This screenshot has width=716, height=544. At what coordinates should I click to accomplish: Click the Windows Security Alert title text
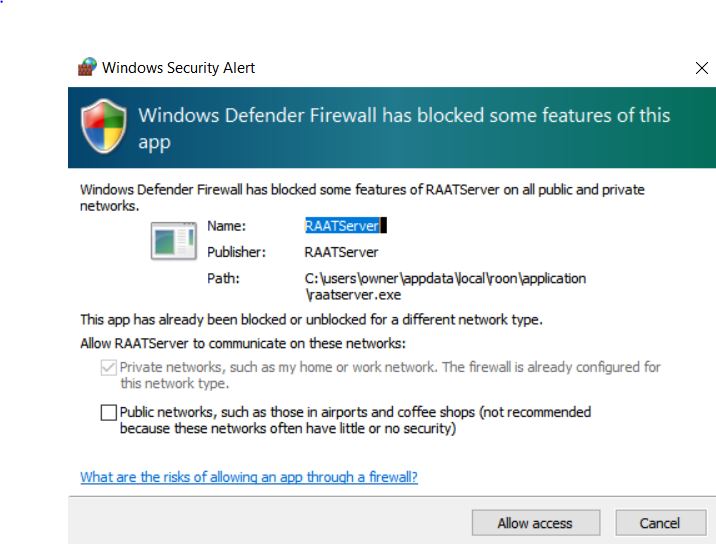(178, 68)
